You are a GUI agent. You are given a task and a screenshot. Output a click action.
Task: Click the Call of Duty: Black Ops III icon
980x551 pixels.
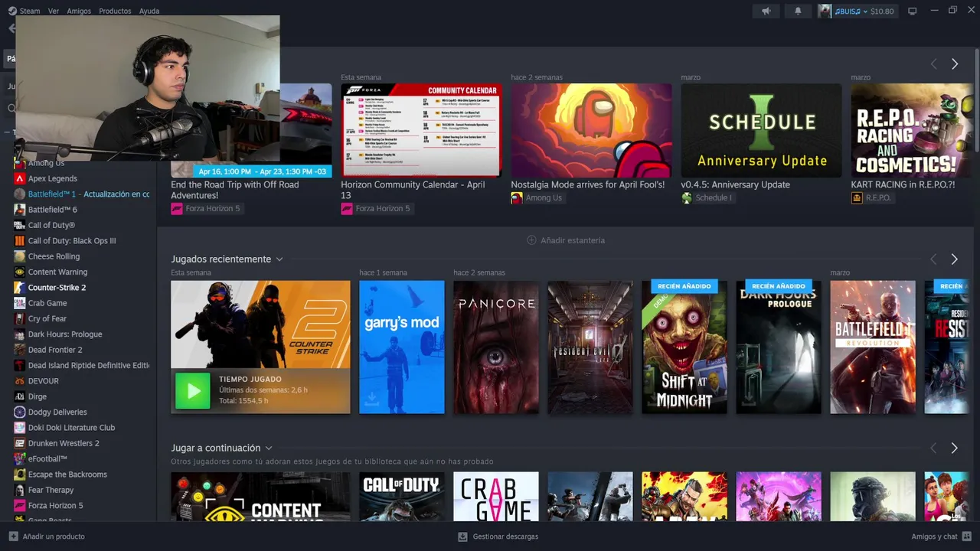pos(20,240)
